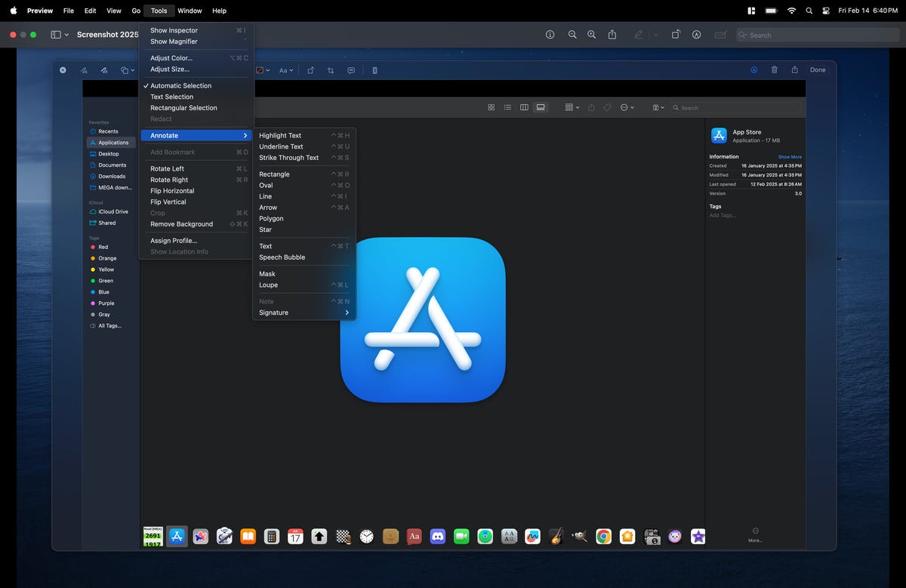
Task: Click the trash icon next to Done
Action: 774,69
